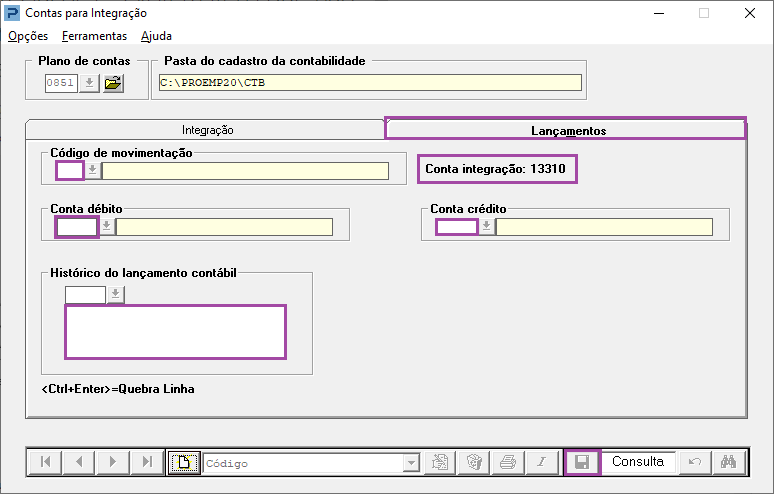Focus the Conta crédito code field
This screenshot has height=494, width=774.
(457, 227)
